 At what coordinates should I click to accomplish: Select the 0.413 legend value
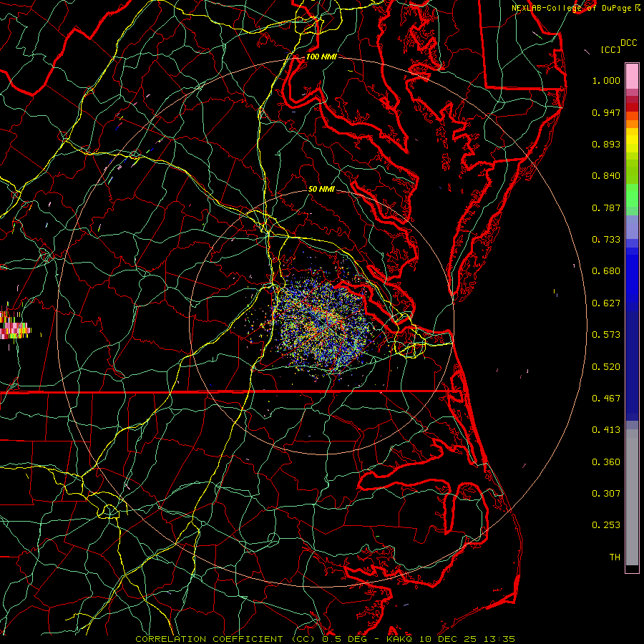pos(606,430)
